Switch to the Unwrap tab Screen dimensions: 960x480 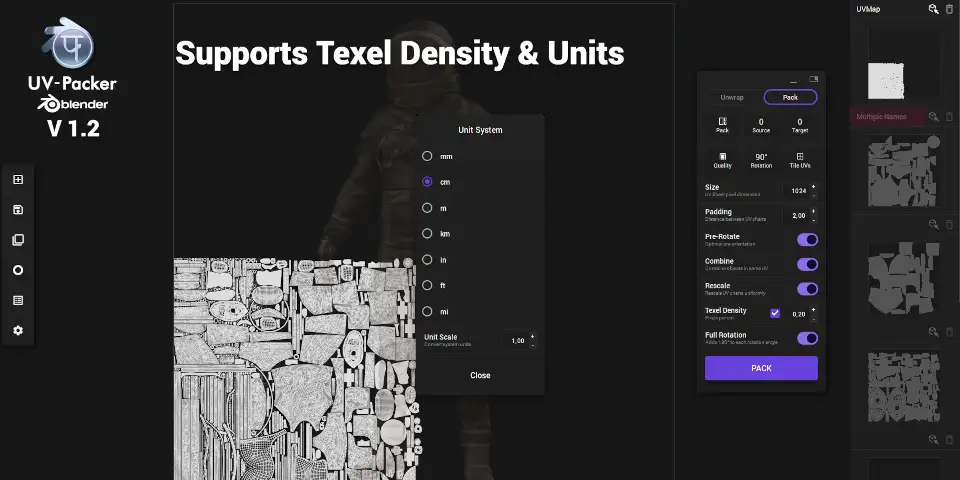pyautogui.click(x=732, y=98)
